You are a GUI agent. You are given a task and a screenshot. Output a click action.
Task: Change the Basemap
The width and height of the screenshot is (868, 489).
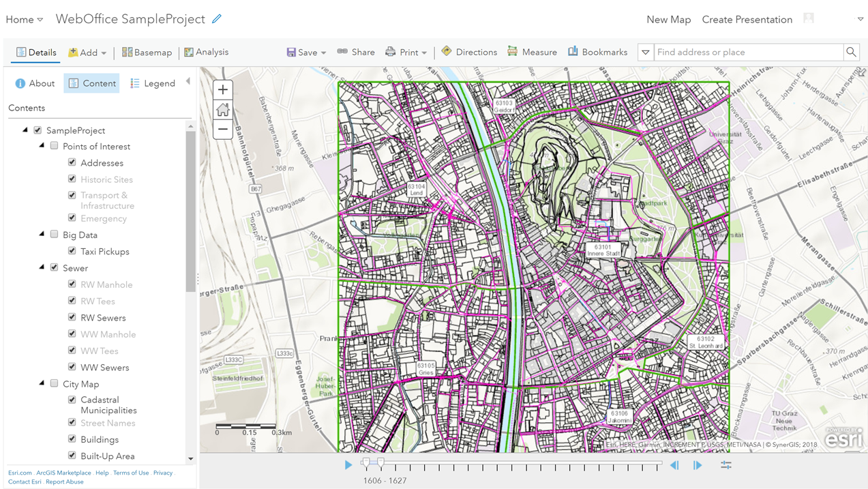(x=147, y=51)
